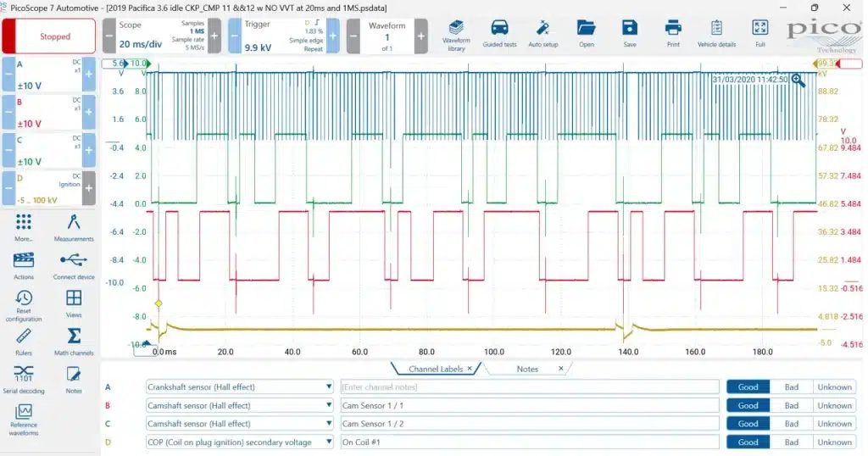Go to previous Waveform buffer

pos(353,36)
